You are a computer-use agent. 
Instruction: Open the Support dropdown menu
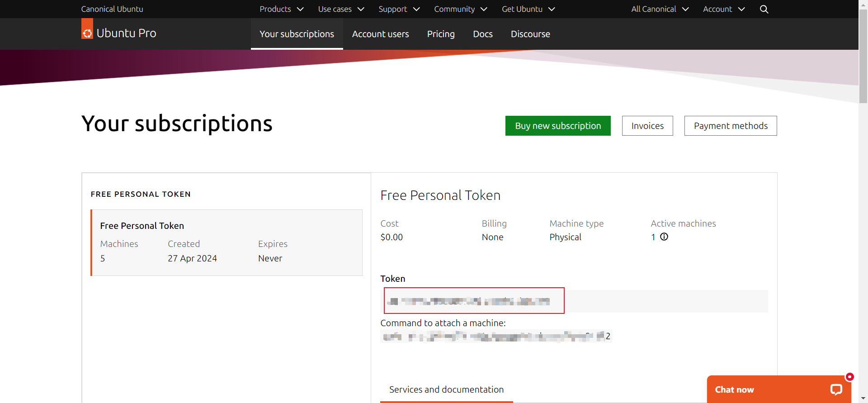point(399,9)
